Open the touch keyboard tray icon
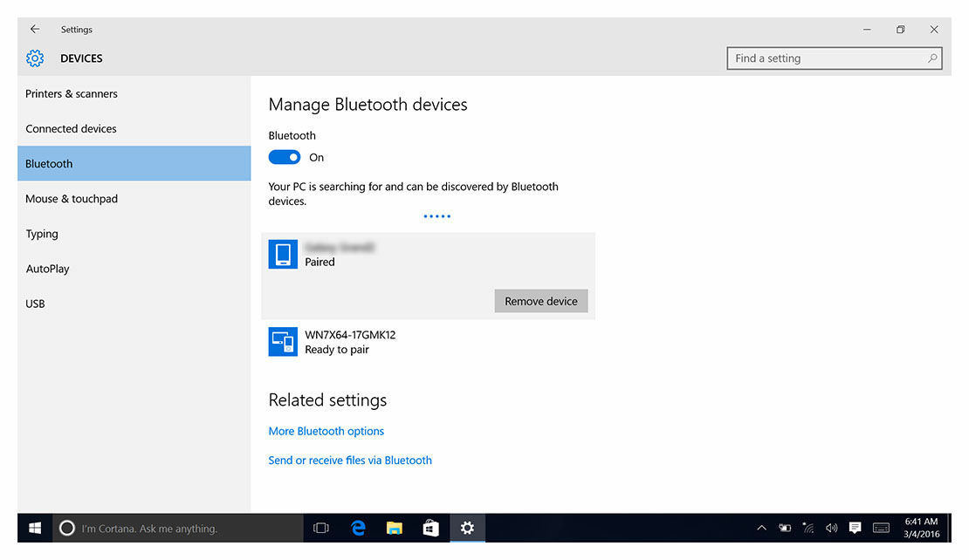This screenshot has width=969, height=560. coord(881,528)
